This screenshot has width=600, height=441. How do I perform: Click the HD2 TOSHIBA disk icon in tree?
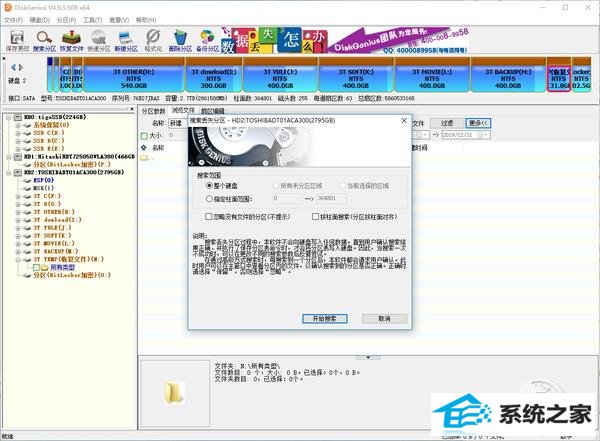18,172
